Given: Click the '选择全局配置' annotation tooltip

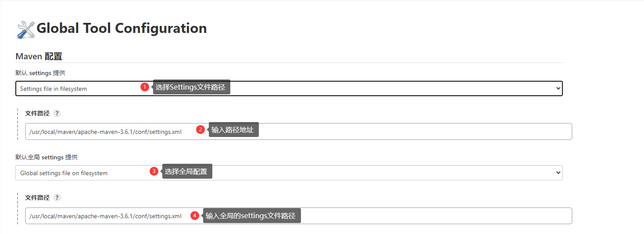Looking at the screenshot, I should (x=186, y=171).
